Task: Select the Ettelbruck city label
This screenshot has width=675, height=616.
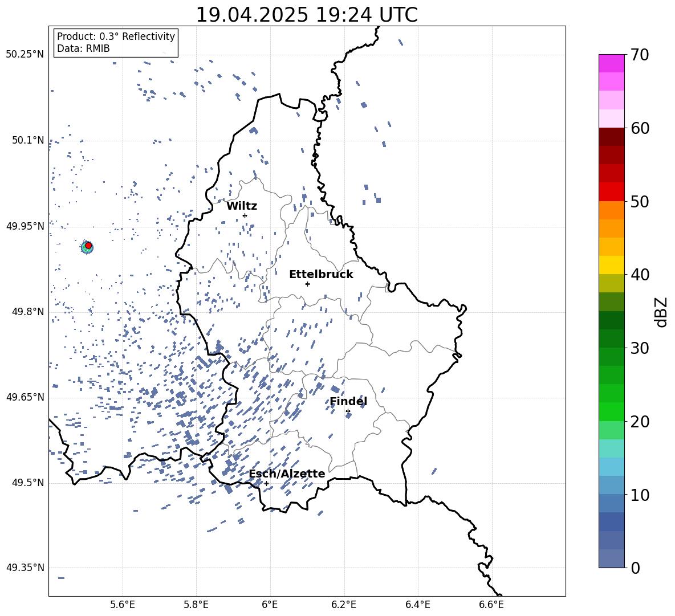Action: (321, 275)
